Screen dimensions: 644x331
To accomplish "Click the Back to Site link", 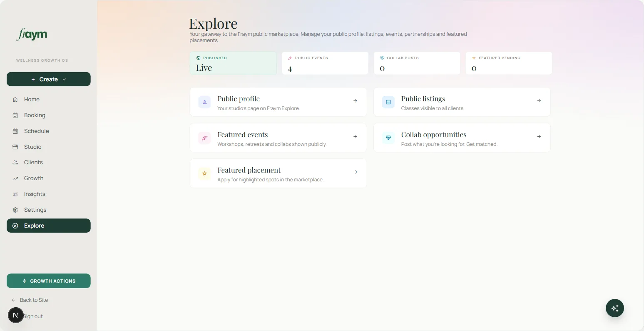I will pos(34,300).
